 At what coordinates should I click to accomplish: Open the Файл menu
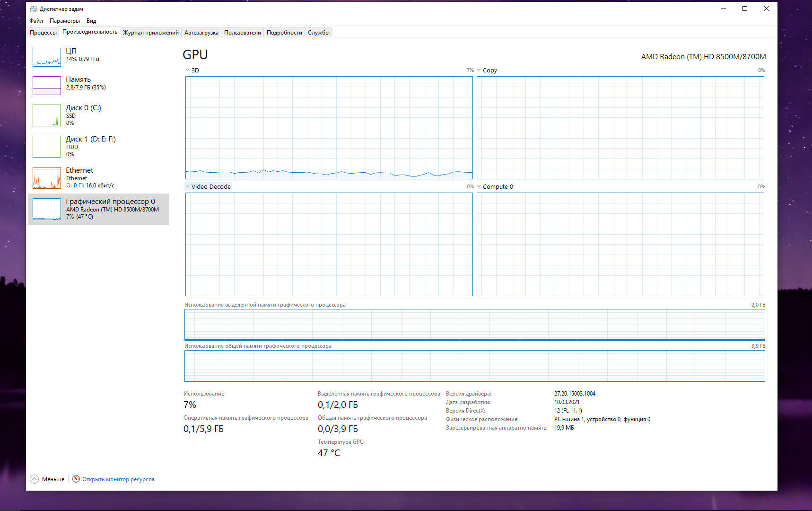coord(36,21)
